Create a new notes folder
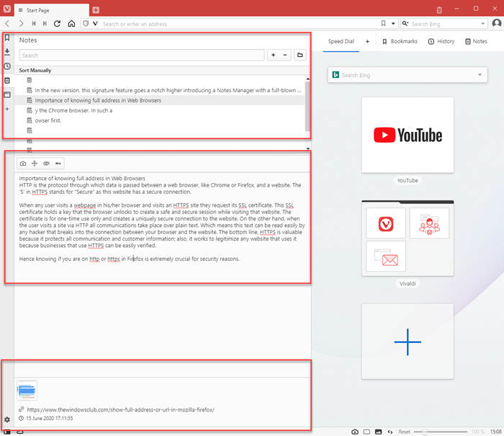The width and height of the screenshot is (504, 436). point(300,55)
